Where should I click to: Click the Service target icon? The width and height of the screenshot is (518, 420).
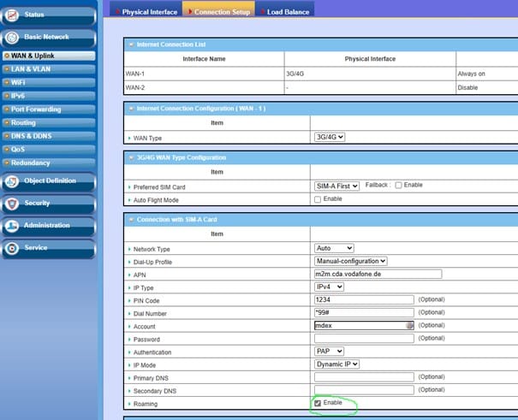pyautogui.click(x=12, y=248)
